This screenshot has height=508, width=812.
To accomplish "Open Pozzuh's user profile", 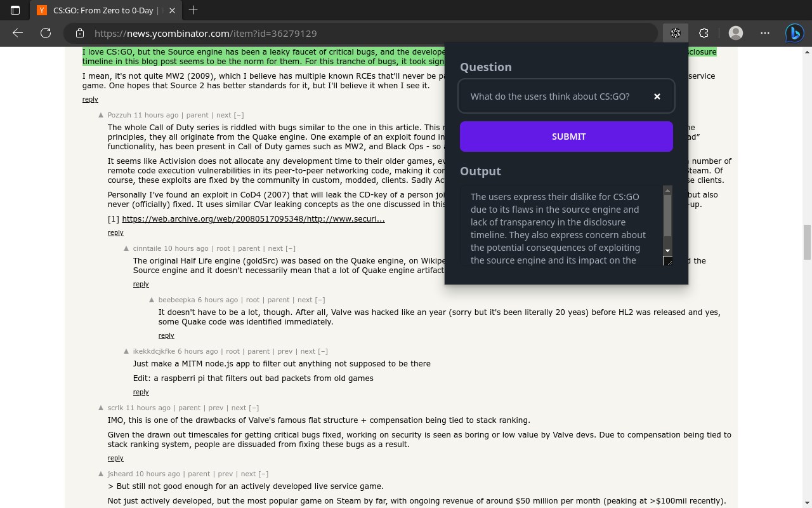I will pos(119,115).
